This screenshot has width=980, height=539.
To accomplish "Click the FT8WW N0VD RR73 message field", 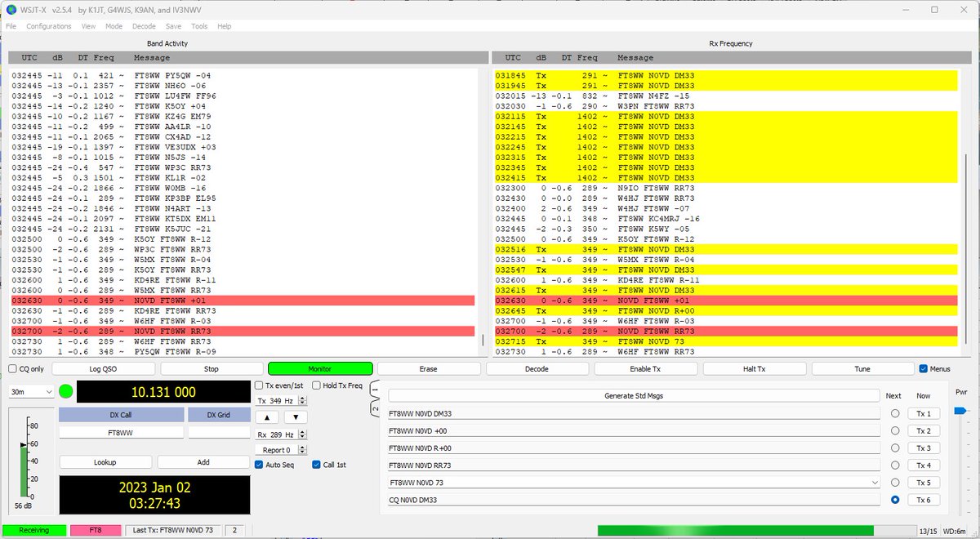I will coord(635,465).
